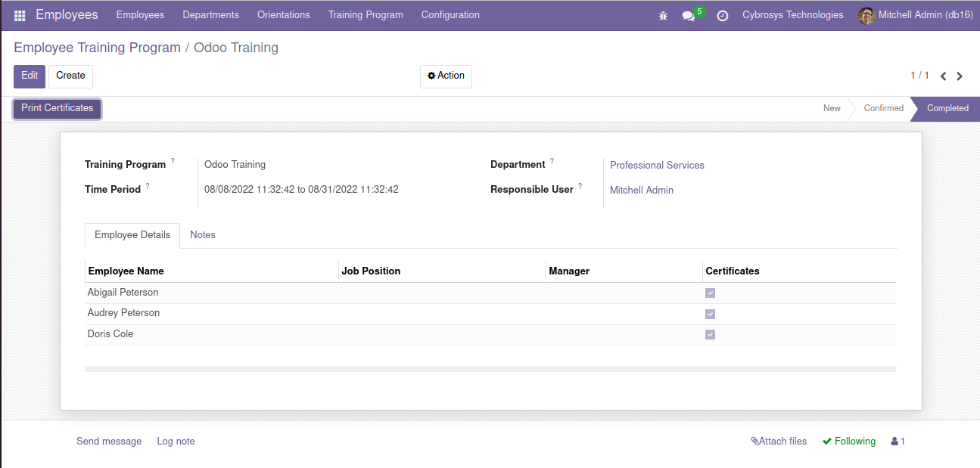Toggle certificate checkbox for Audrey Peterson
The height and width of the screenshot is (468, 980).
(710, 314)
